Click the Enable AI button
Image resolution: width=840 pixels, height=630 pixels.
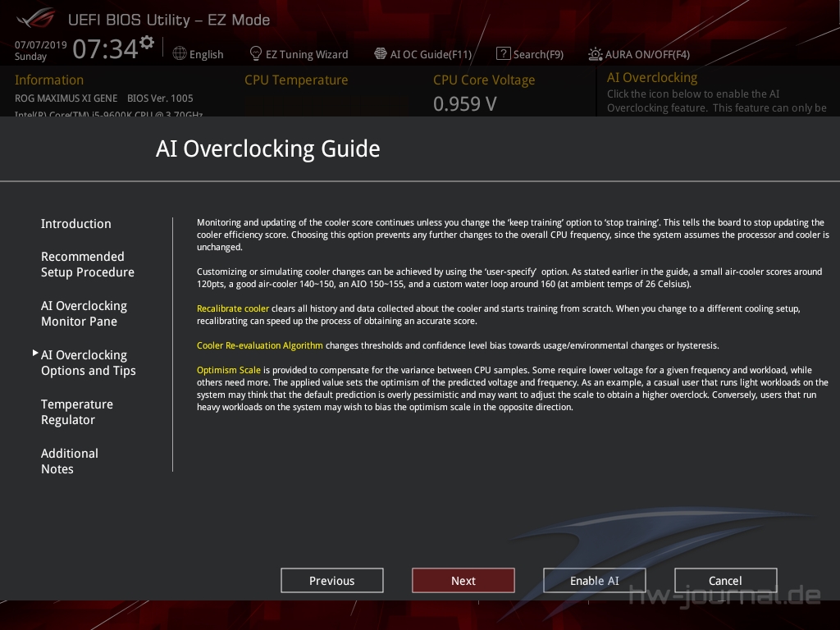coord(595,581)
